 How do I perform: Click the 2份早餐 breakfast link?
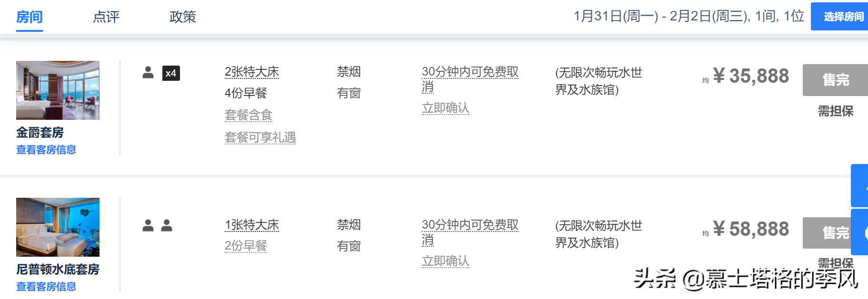[x=246, y=246]
